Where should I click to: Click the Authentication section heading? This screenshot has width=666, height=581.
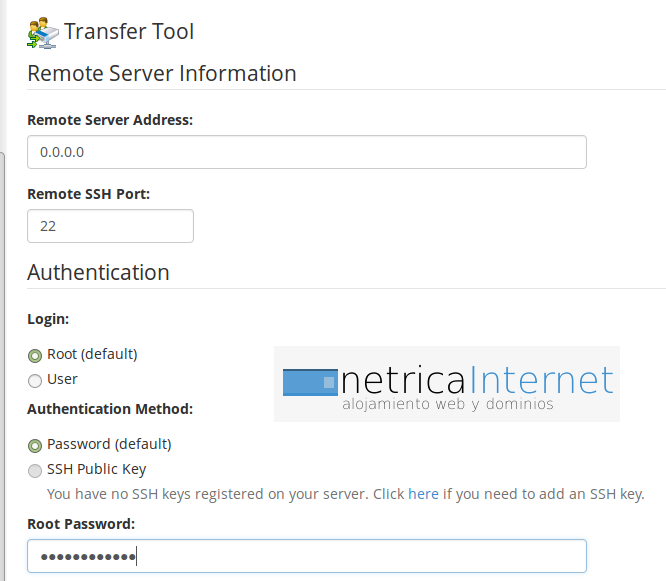(98, 273)
